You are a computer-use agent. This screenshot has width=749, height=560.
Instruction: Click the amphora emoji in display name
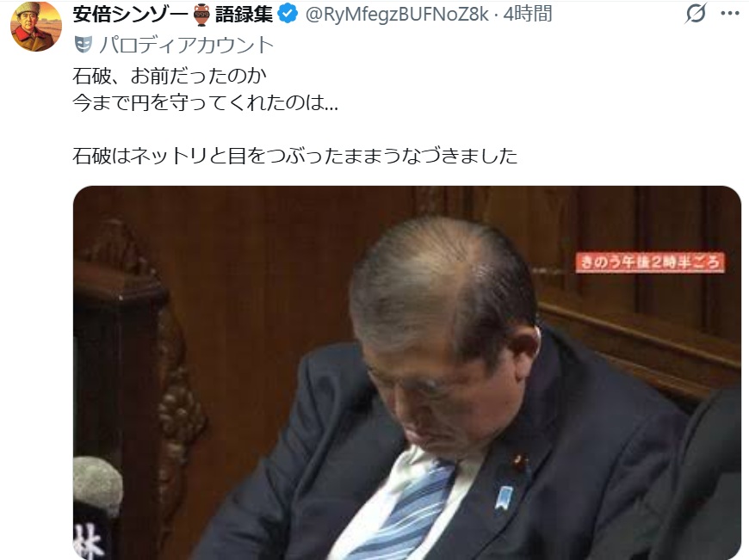202,15
